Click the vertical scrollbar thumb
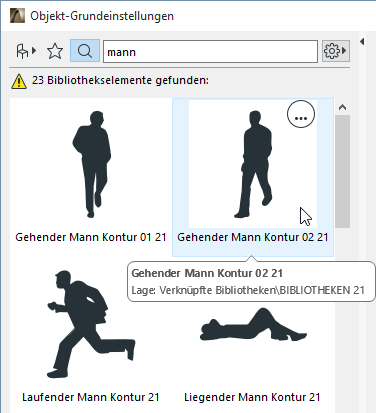 coord(342,171)
